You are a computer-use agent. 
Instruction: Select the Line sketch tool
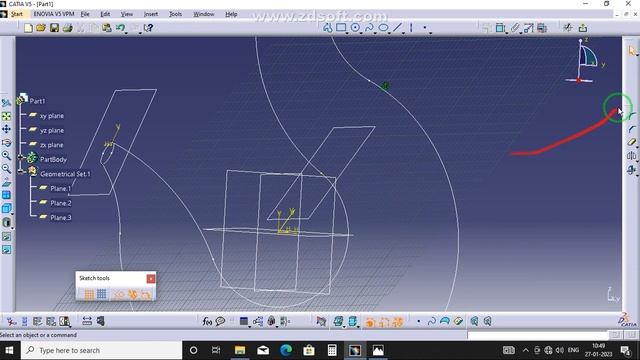(397, 28)
